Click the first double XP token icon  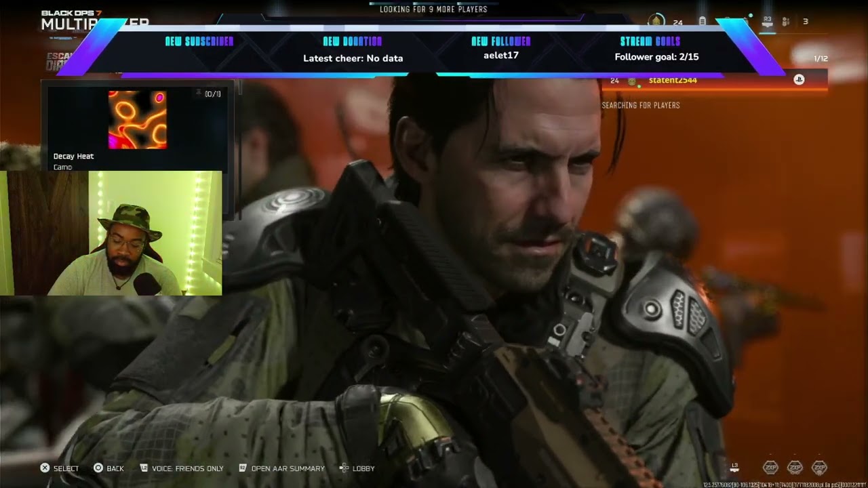click(x=770, y=467)
